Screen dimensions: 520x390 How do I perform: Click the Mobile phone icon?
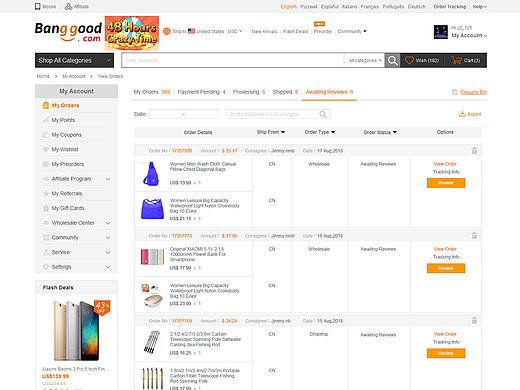[x=37, y=6]
